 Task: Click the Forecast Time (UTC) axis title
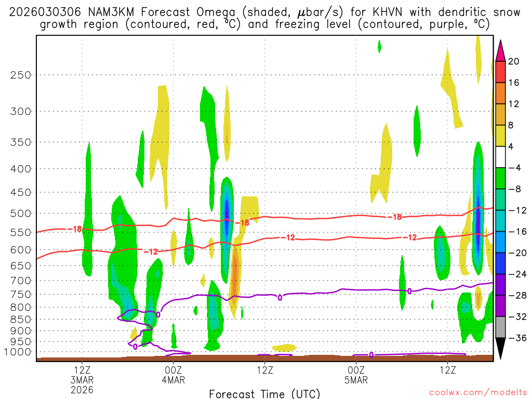tap(264, 394)
